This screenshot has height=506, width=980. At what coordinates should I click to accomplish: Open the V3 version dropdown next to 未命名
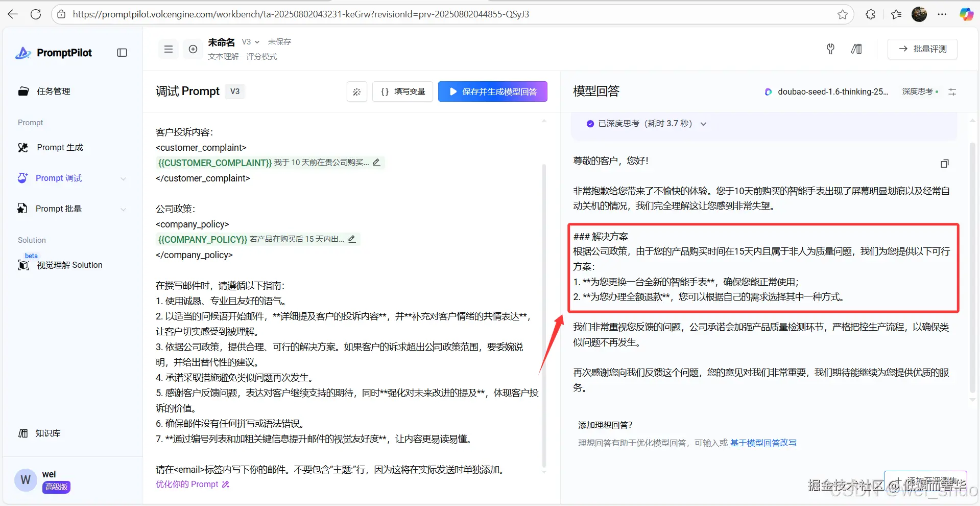point(250,41)
